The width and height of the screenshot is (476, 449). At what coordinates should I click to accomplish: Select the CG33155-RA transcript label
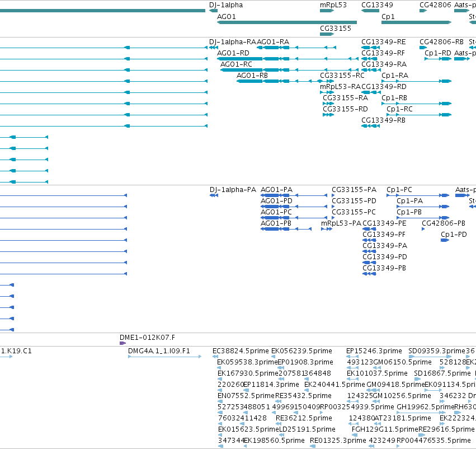click(345, 98)
